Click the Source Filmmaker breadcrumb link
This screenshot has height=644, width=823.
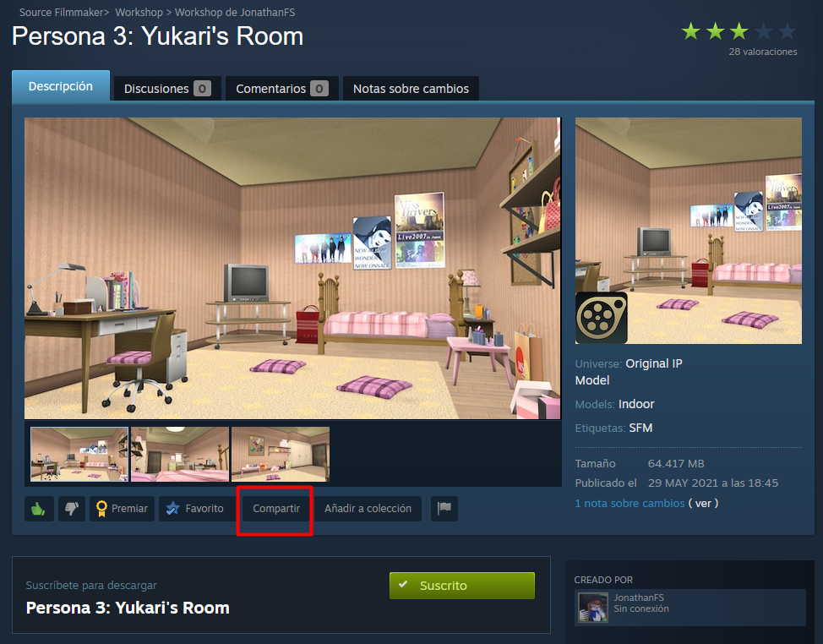point(62,12)
